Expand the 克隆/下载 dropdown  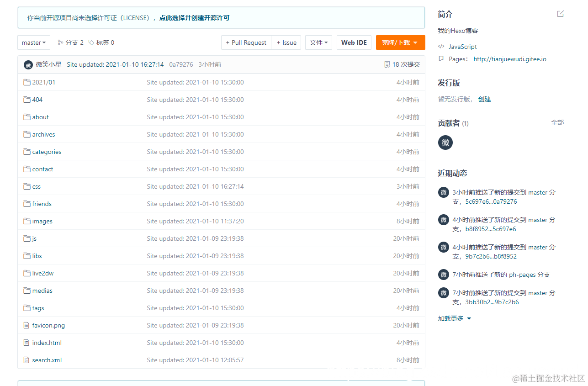click(400, 42)
